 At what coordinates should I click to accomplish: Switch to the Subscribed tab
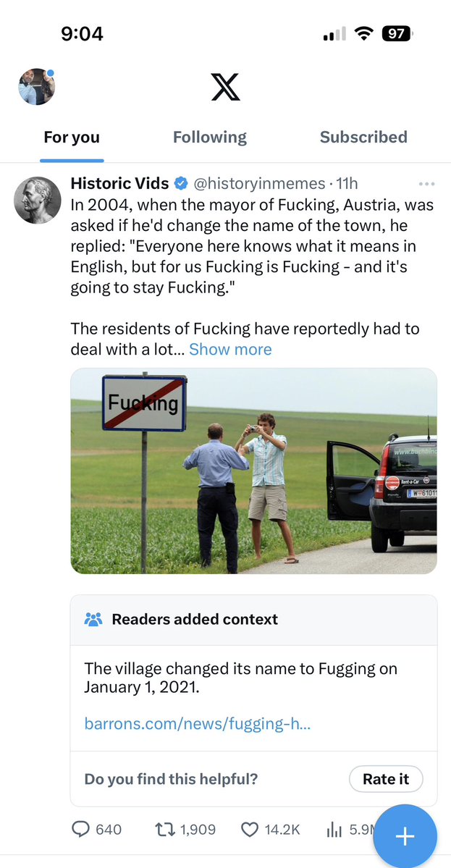[363, 137]
